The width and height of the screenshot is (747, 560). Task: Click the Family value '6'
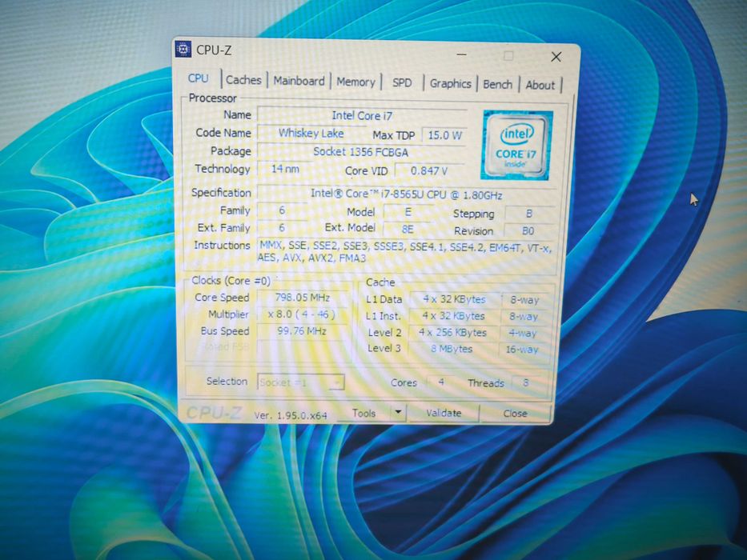(282, 210)
